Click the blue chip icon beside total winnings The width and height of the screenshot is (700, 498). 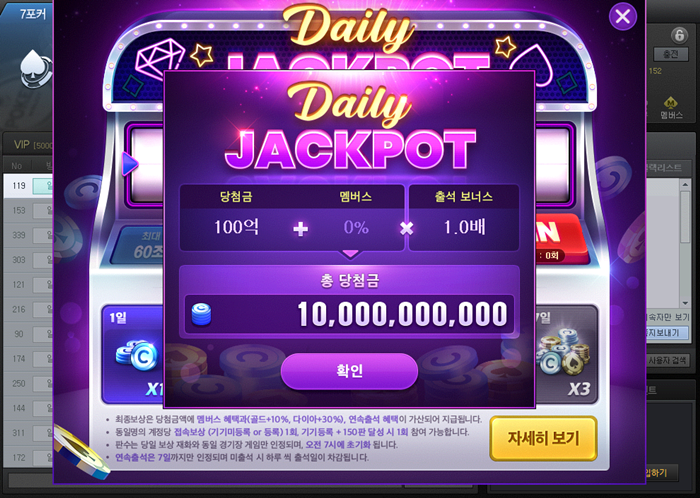click(201, 314)
